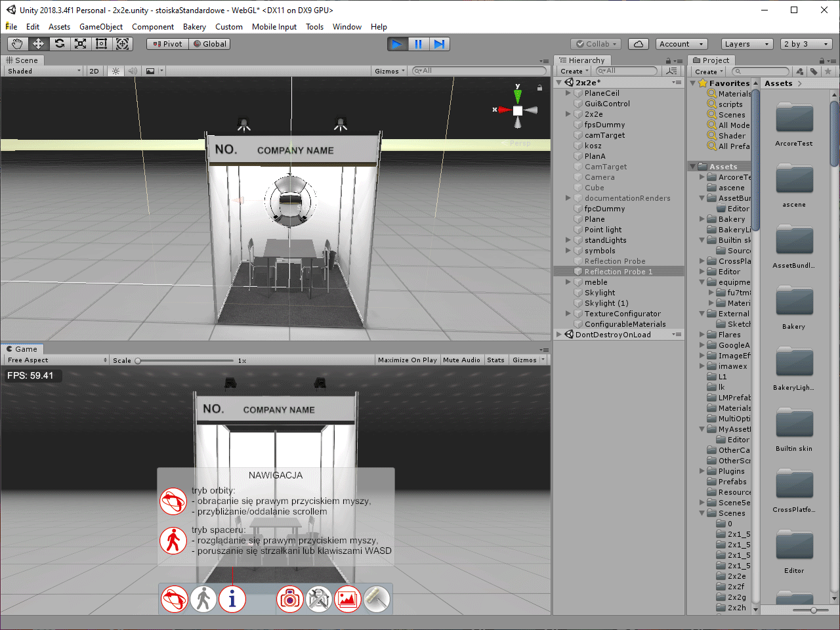This screenshot has width=840, height=630.
Task: Click the info icon in the game navigation bar
Action: 232,598
